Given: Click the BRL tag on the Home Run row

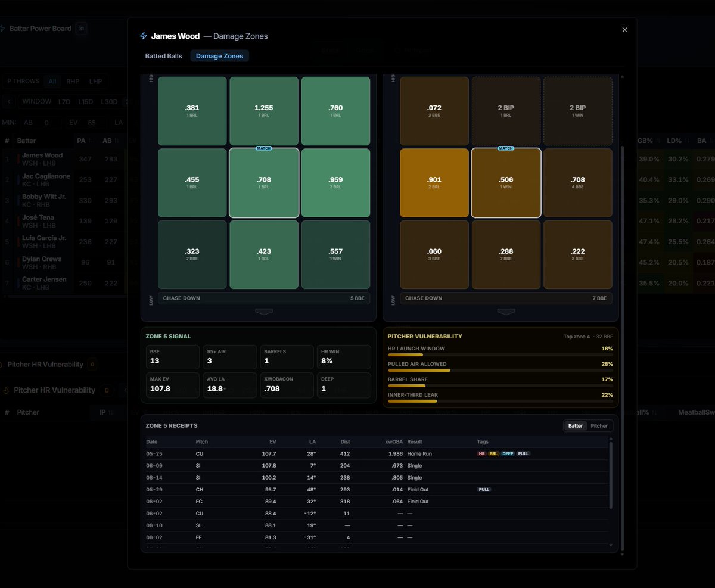Looking at the screenshot, I should click(x=493, y=453).
